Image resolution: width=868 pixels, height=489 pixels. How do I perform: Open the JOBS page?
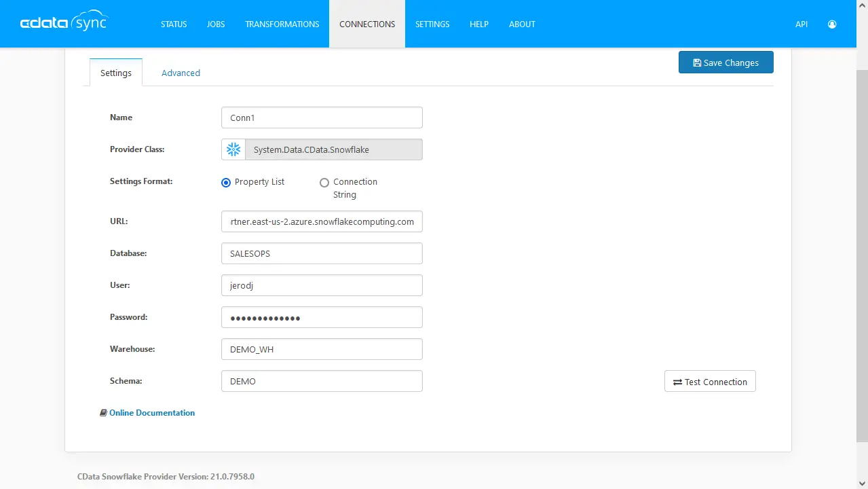point(215,24)
